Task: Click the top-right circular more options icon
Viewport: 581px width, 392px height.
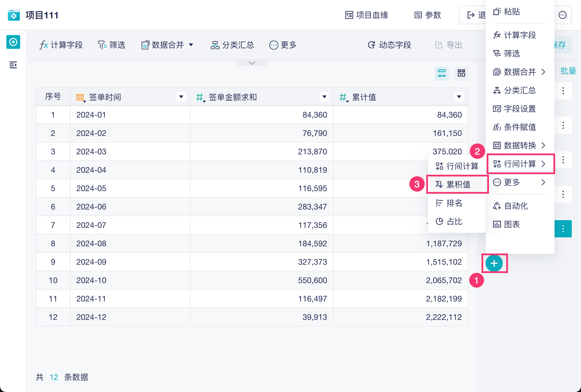Action: 562,15
